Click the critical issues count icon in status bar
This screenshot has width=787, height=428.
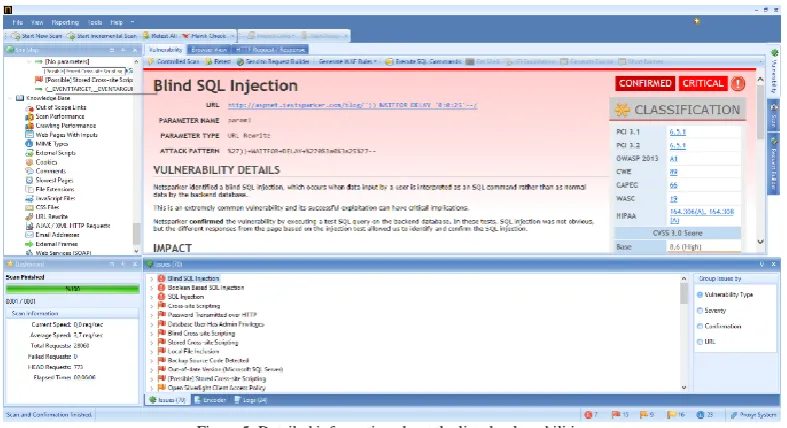588,415
